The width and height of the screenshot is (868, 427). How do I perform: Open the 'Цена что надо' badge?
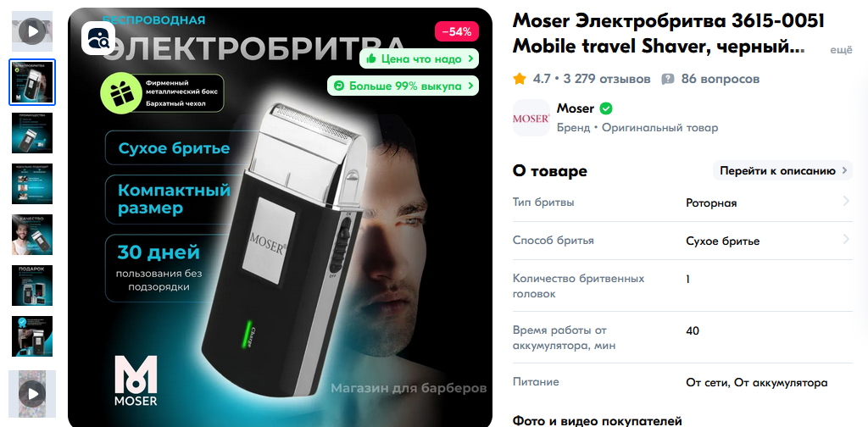click(x=419, y=58)
